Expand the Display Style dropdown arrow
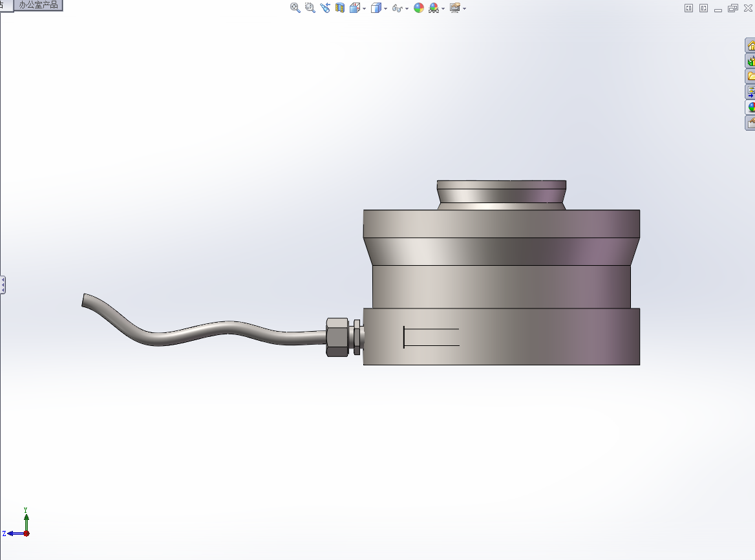This screenshot has width=755, height=560. coord(386,8)
